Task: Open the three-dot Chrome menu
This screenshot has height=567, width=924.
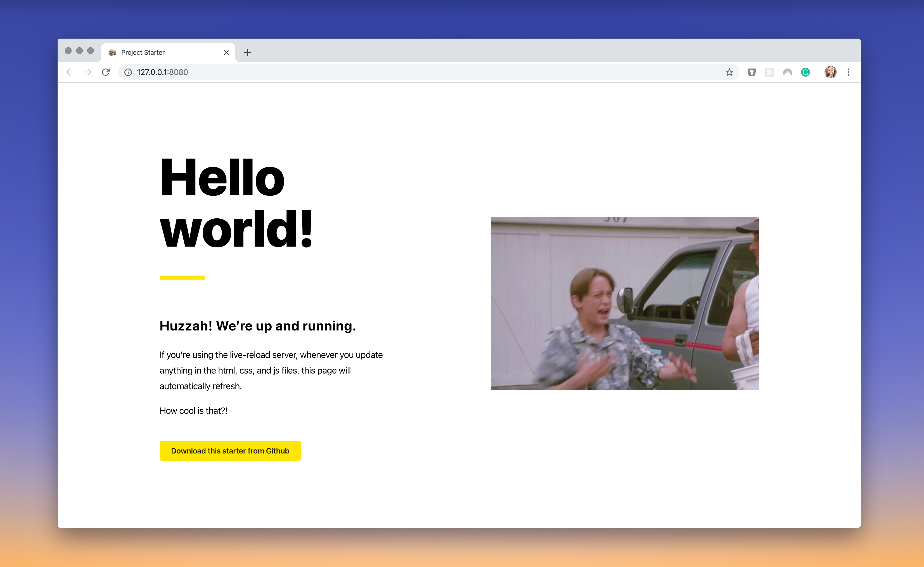Action: [x=849, y=72]
